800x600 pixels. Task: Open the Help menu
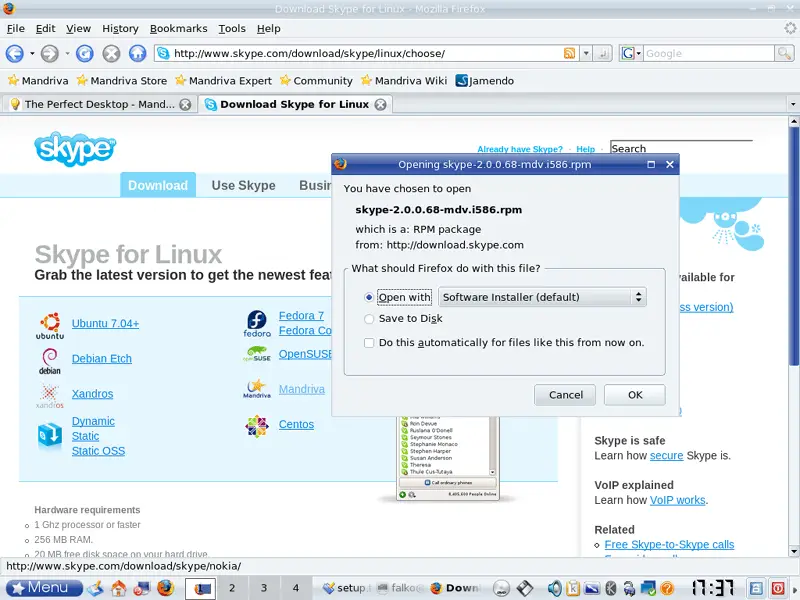[268, 29]
